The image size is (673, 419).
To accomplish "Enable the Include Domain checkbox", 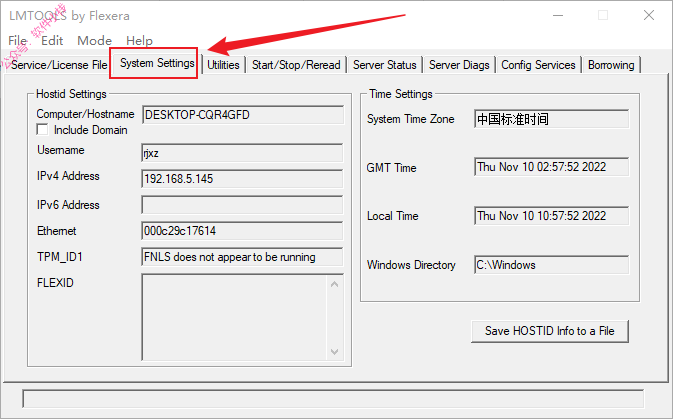I will point(42,130).
